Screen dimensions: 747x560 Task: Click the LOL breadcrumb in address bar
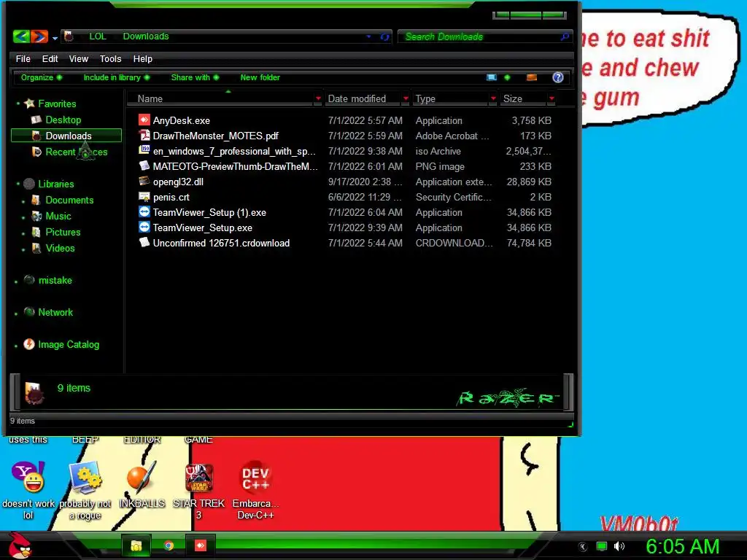(x=98, y=36)
